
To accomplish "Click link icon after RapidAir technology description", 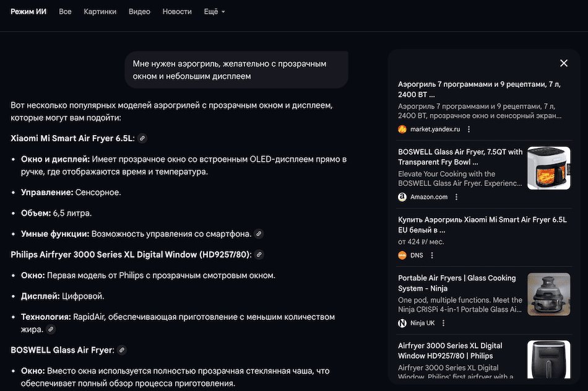I will click(x=51, y=330).
